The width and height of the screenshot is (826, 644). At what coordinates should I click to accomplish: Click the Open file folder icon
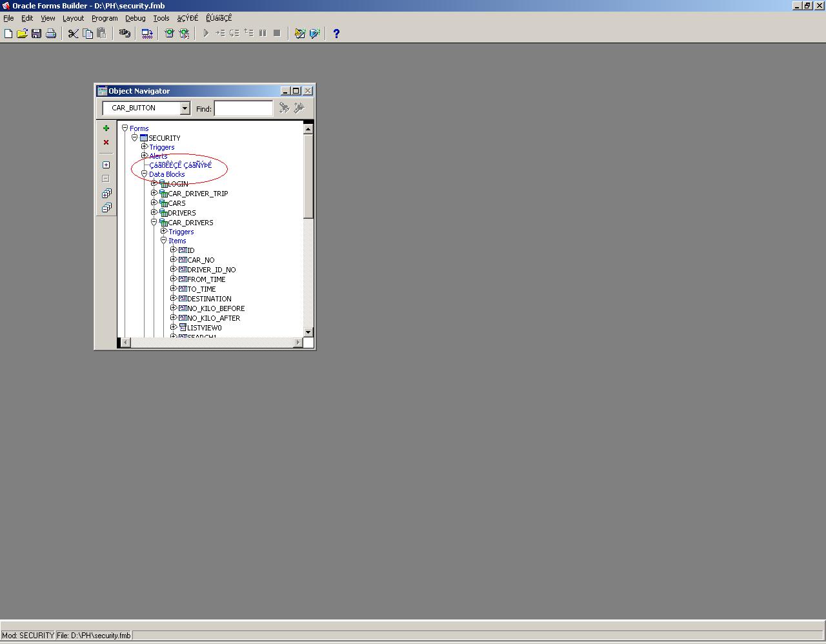(22, 34)
